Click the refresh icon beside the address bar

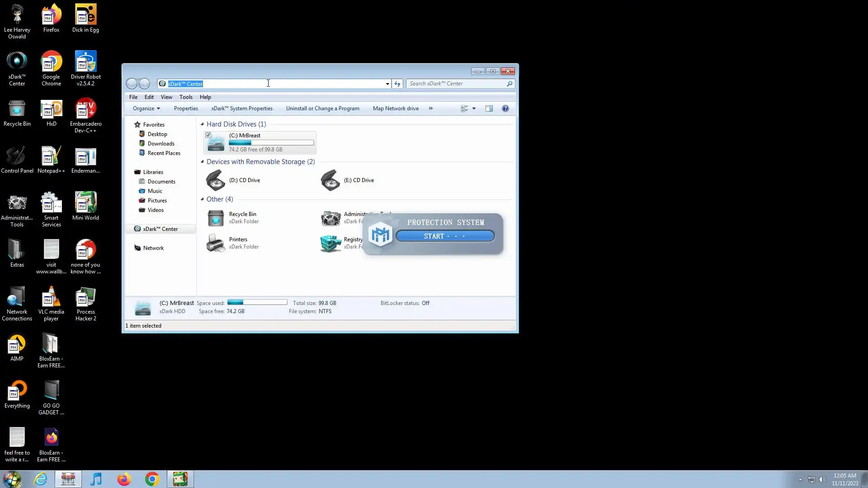[x=397, y=84]
